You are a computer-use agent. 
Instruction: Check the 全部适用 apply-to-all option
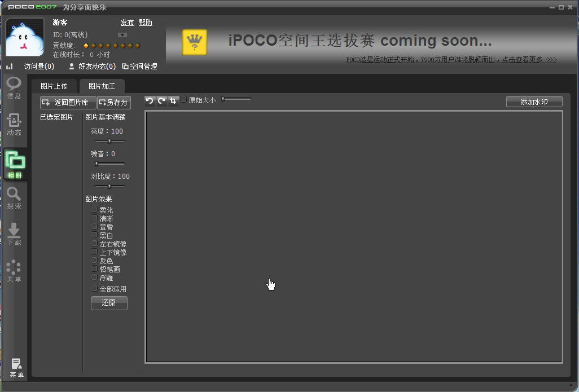click(x=94, y=288)
